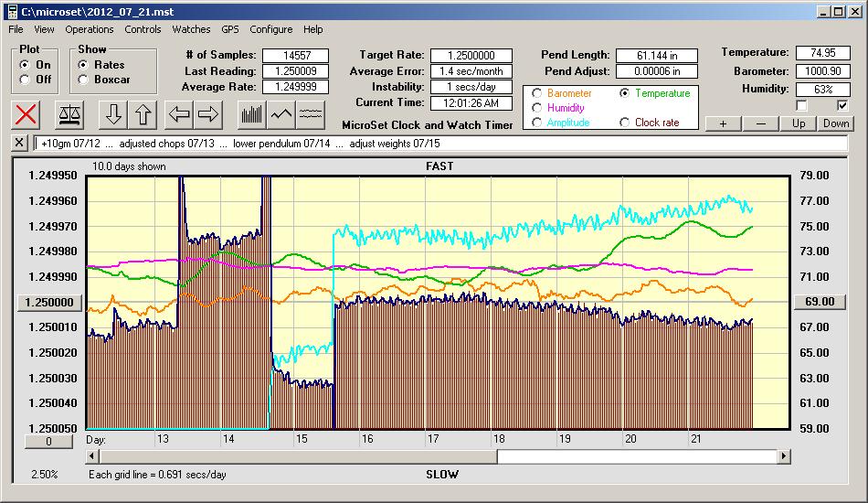The width and height of the screenshot is (868, 503).
Task: Click the Up button
Action: point(799,123)
